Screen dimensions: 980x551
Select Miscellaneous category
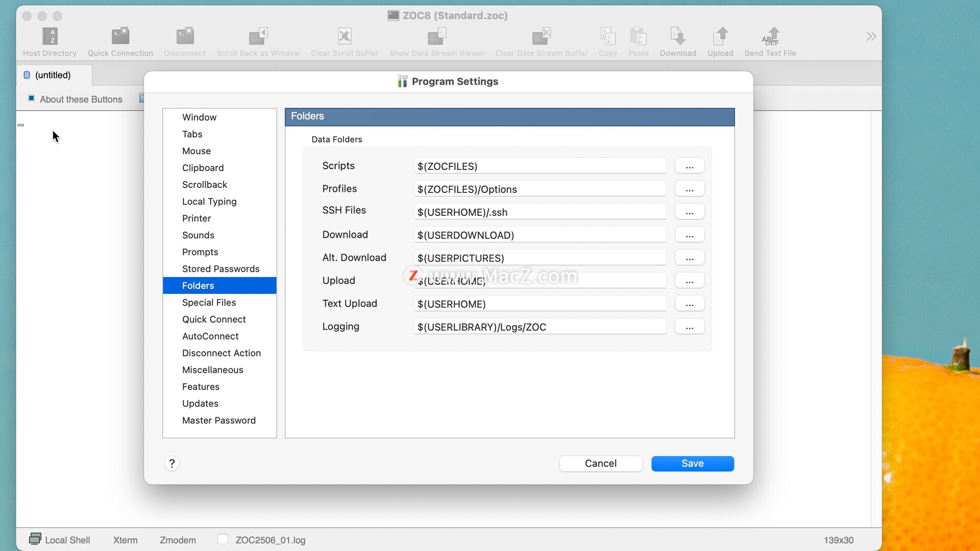point(219,370)
